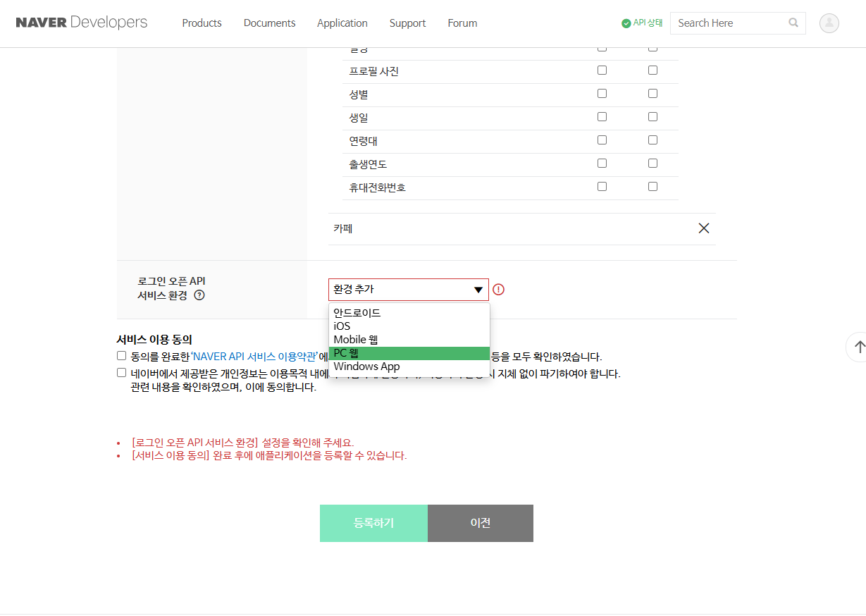Screen dimensions: 866x616
Task: Click the green API status check icon
Action: pyautogui.click(x=626, y=23)
